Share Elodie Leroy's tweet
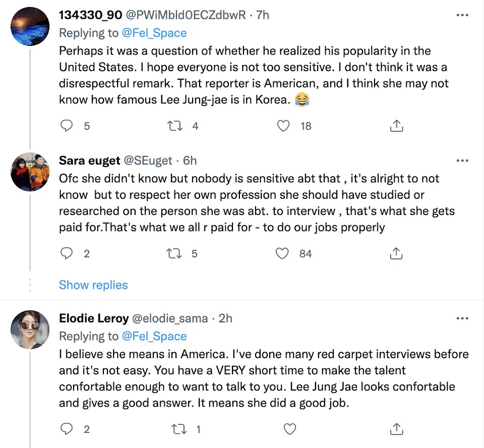The image size is (484, 448). (396, 429)
